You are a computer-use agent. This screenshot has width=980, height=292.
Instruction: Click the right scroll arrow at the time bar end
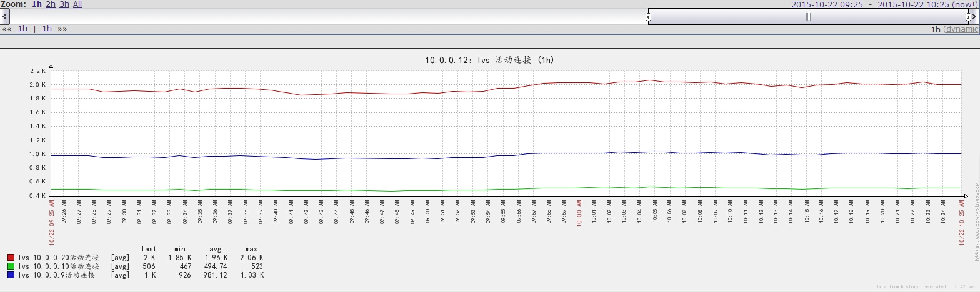click(x=974, y=17)
